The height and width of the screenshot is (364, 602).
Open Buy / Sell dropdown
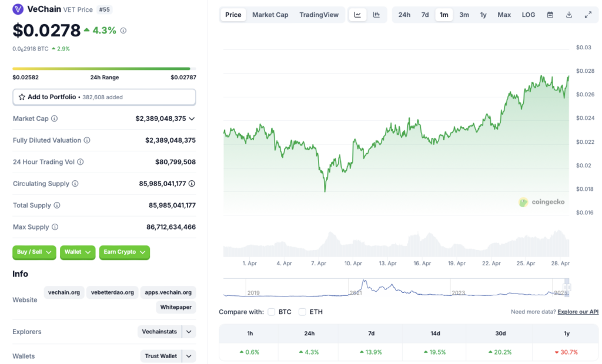click(x=34, y=252)
